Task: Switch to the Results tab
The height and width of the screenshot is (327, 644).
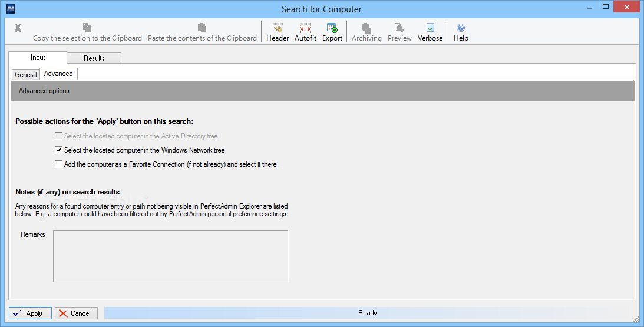Action: pyautogui.click(x=94, y=58)
